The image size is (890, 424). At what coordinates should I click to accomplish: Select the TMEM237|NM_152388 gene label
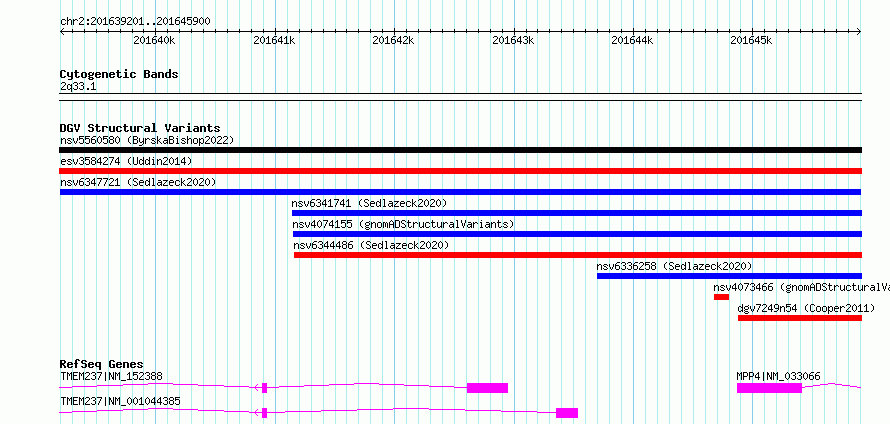click(x=111, y=376)
